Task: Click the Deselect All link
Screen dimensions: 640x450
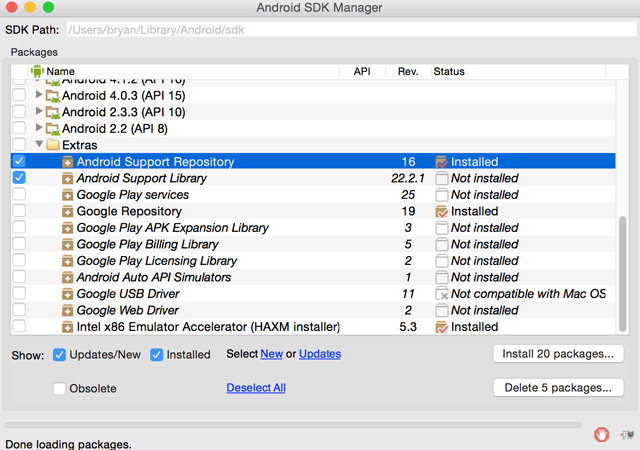Action: (256, 388)
